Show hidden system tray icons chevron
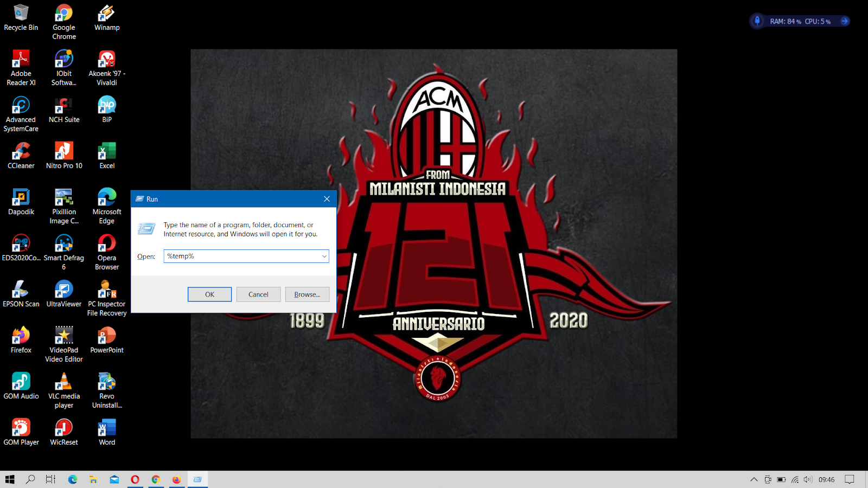Viewport: 868px width, 488px height. click(754, 479)
